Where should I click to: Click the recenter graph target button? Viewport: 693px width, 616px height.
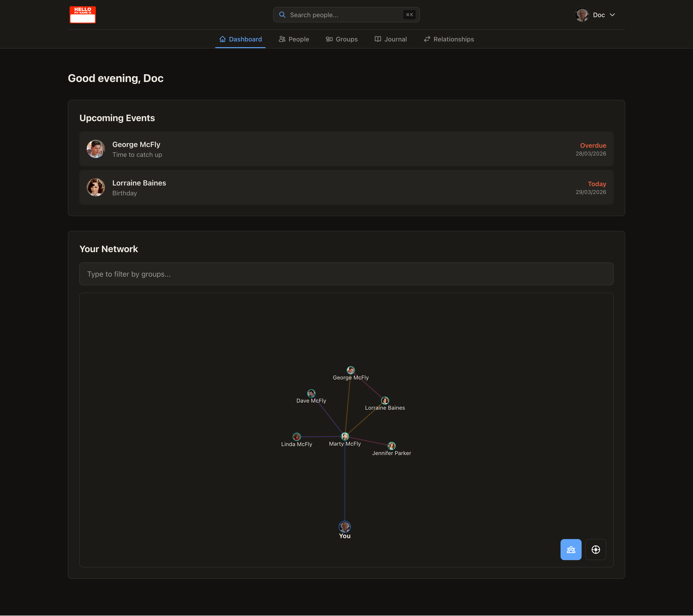596,550
